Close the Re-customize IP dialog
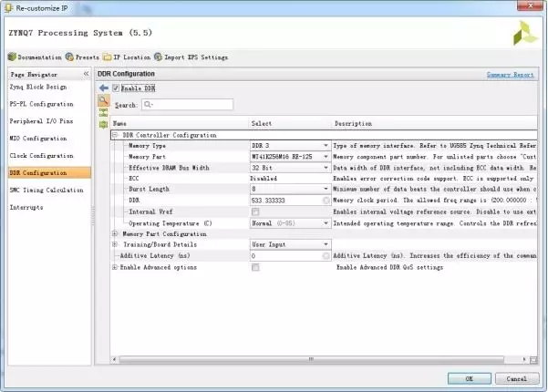This screenshot has height=392, width=548. pyautogui.click(x=530, y=5)
